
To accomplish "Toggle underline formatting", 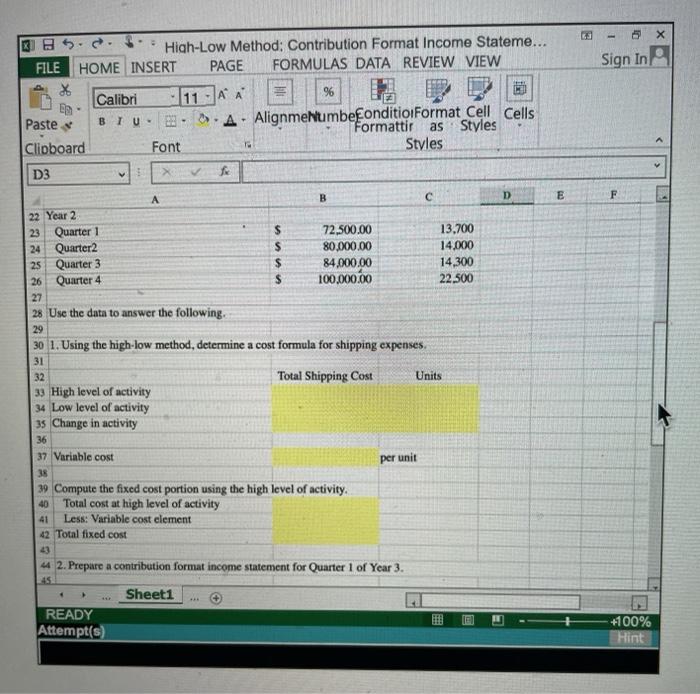I will [136, 121].
